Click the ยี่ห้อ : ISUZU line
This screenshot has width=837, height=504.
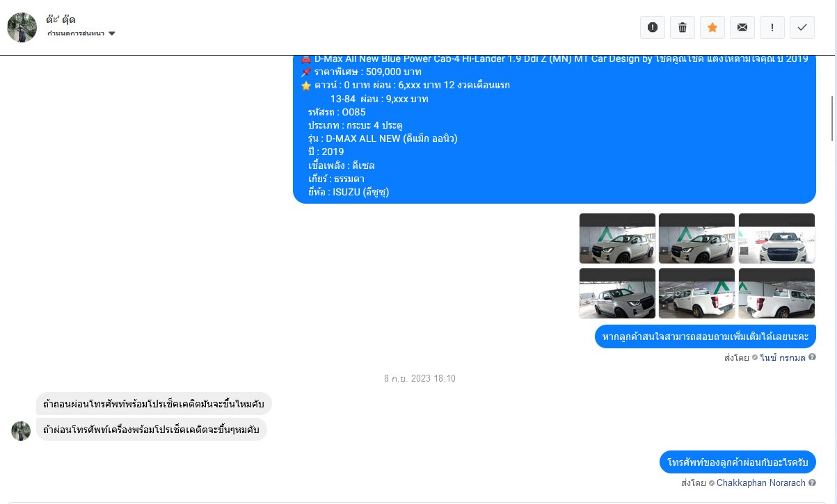pos(349,192)
